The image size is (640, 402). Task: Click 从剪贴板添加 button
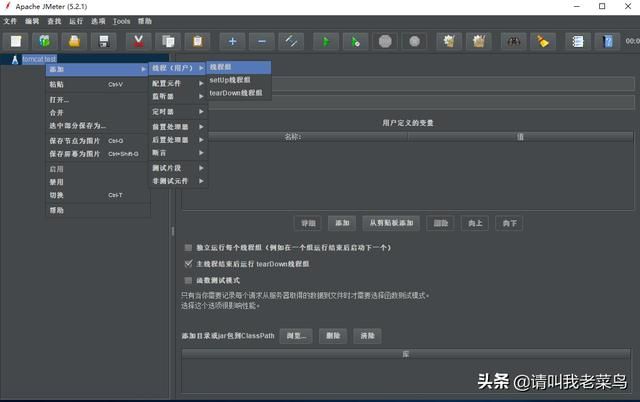pos(391,223)
